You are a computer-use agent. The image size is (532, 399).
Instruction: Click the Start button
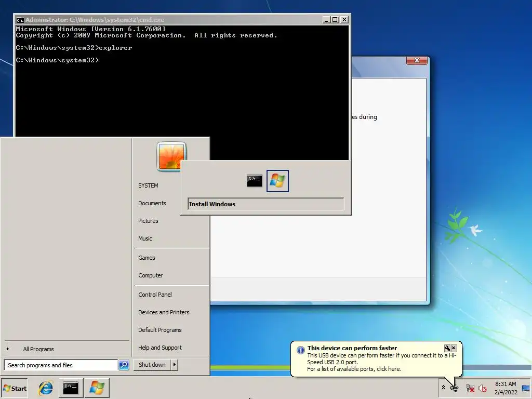point(14,388)
